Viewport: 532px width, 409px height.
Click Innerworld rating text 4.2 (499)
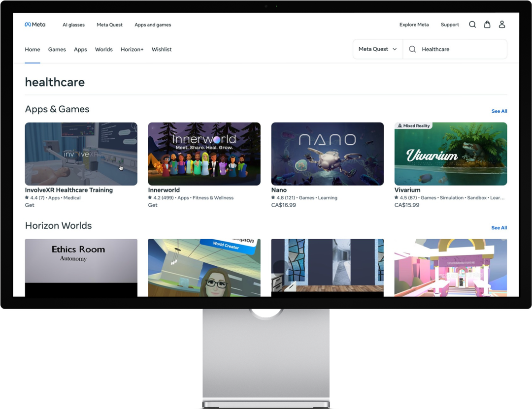(164, 198)
